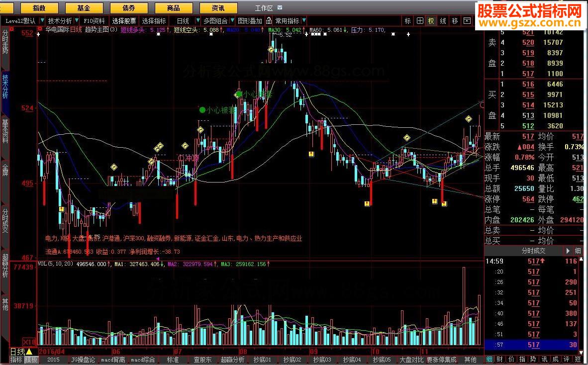The image size is (588, 365).
Task: Open the 多图组合 dropdown arrow
Action: click(x=232, y=20)
